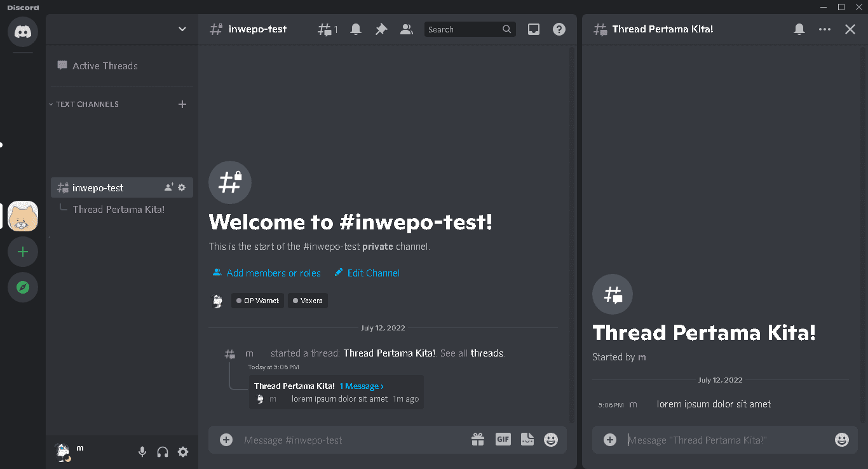Open Discord home direct messages
The height and width of the screenshot is (469, 868).
[x=23, y=32]
